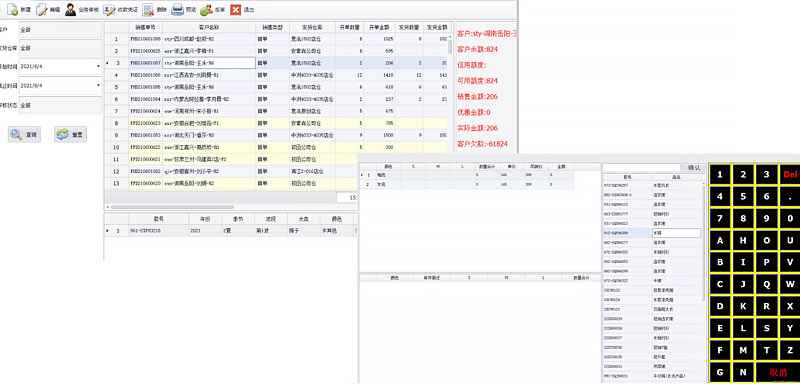The image size is (800, 384).
Task: Click the 取消 cancel key on keypad
Action: tap(778, 372)
